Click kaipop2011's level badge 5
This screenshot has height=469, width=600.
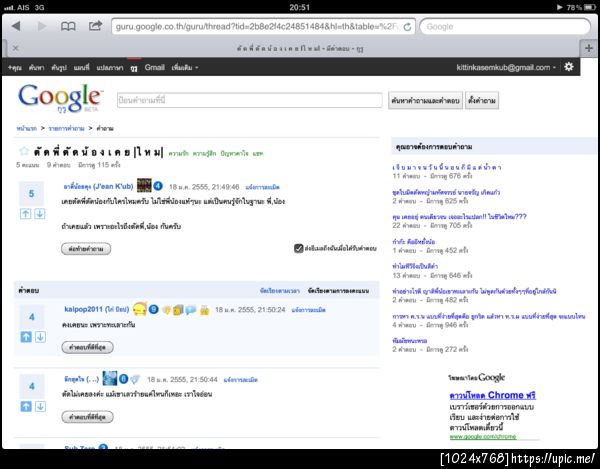[x=153, y=309]
